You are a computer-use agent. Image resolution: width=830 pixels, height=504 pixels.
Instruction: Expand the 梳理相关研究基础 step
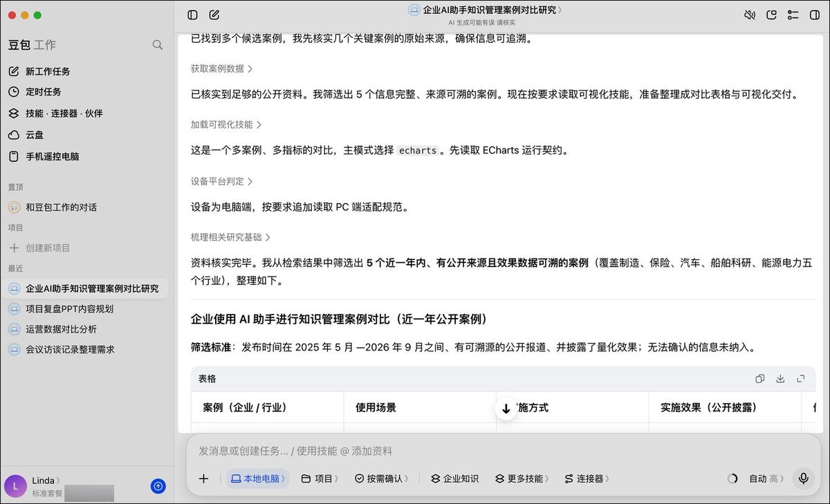[231, 237]
